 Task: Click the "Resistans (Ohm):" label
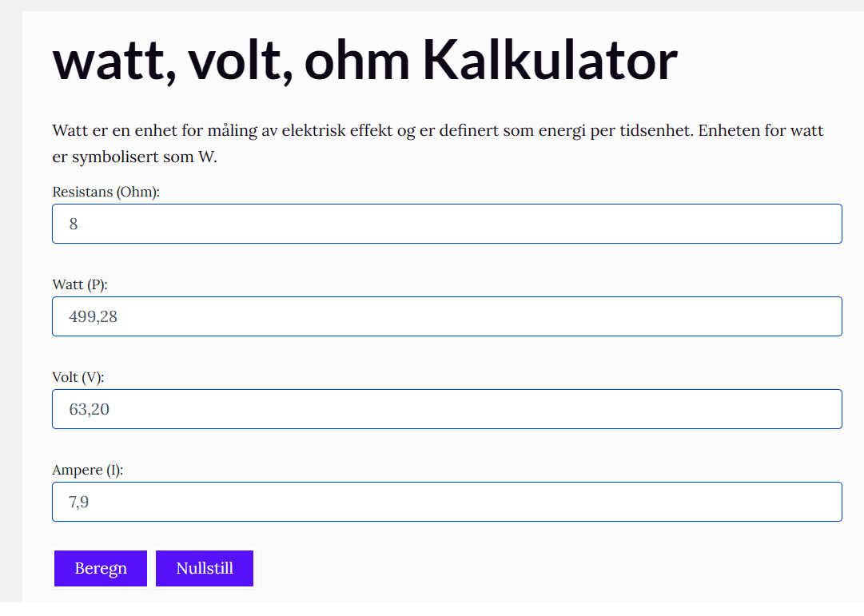[106, 192]
